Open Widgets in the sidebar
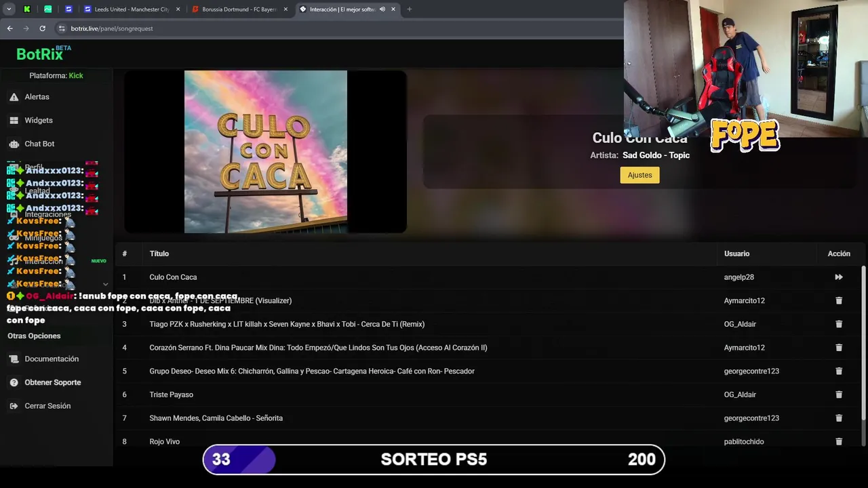868x488 pixels. [39, 120]
